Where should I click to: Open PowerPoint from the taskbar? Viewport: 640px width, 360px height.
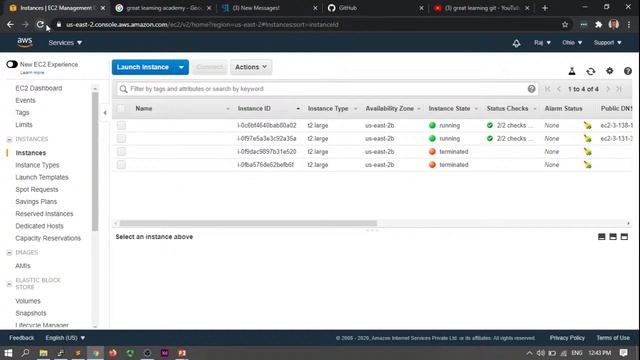182,353
